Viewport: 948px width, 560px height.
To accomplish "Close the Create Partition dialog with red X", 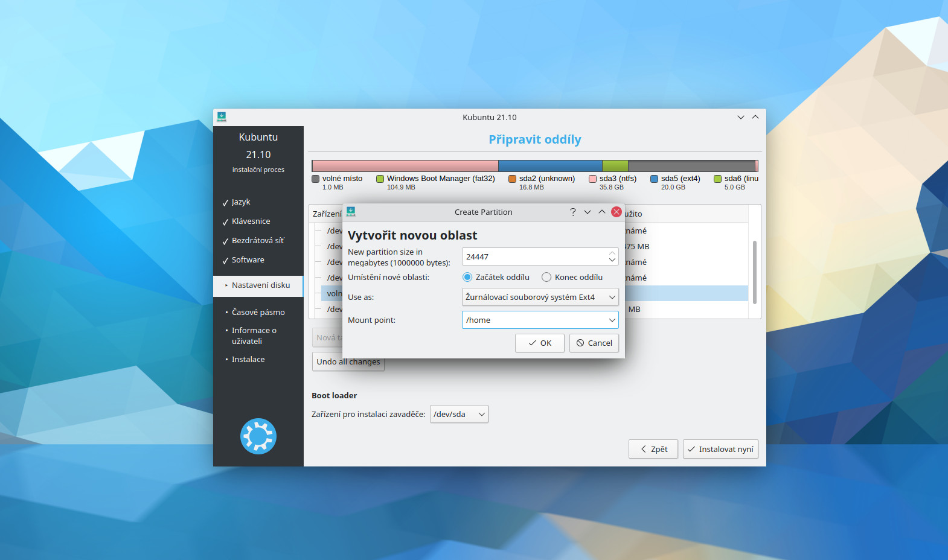I will pyautogui.click(x=617, y=212).
